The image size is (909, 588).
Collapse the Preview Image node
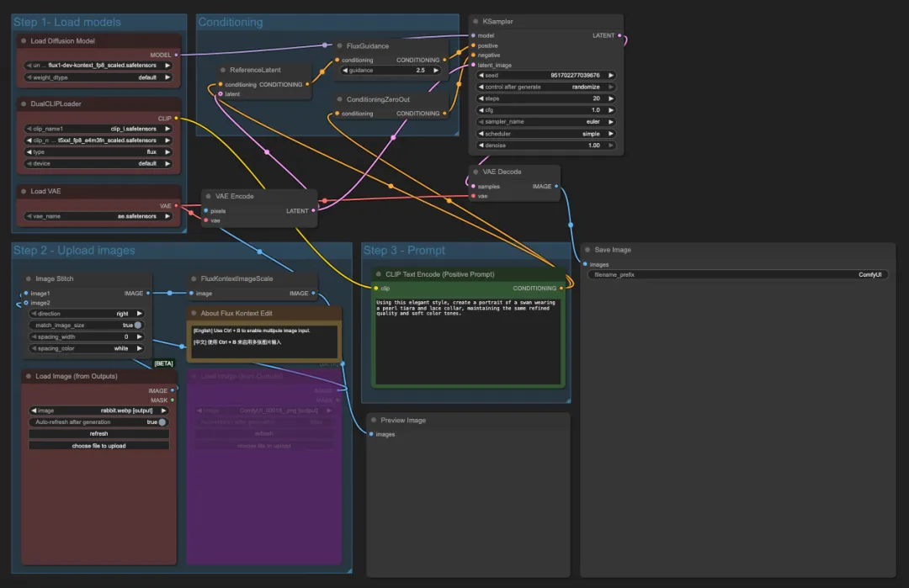[x=374, y=421]
